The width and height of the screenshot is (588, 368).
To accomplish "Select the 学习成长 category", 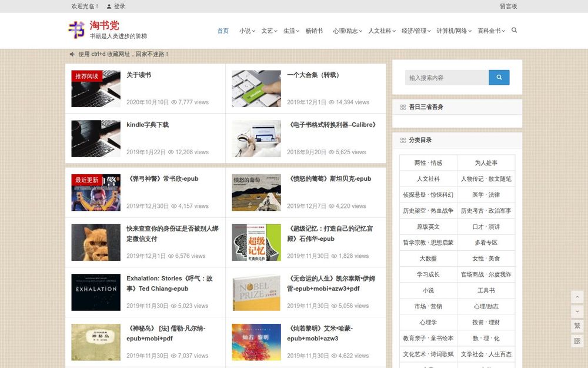I will click(x=428, y=274).
